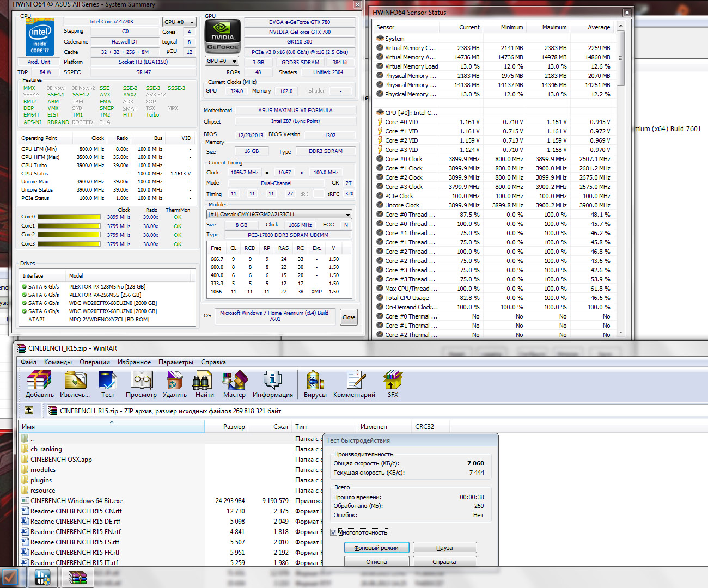
Task: Launch the Мастер (Wizard) toolbar icon
Action: (234, 380)
